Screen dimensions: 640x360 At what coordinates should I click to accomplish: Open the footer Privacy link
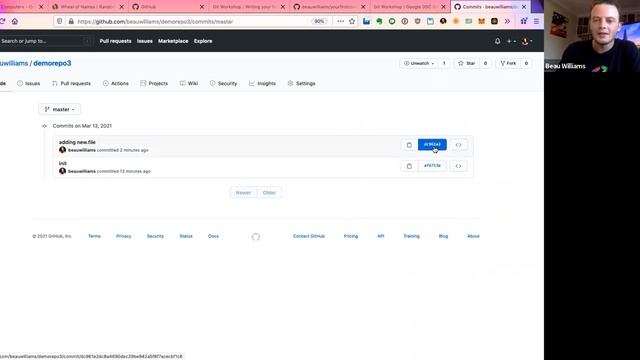point(124,236)
